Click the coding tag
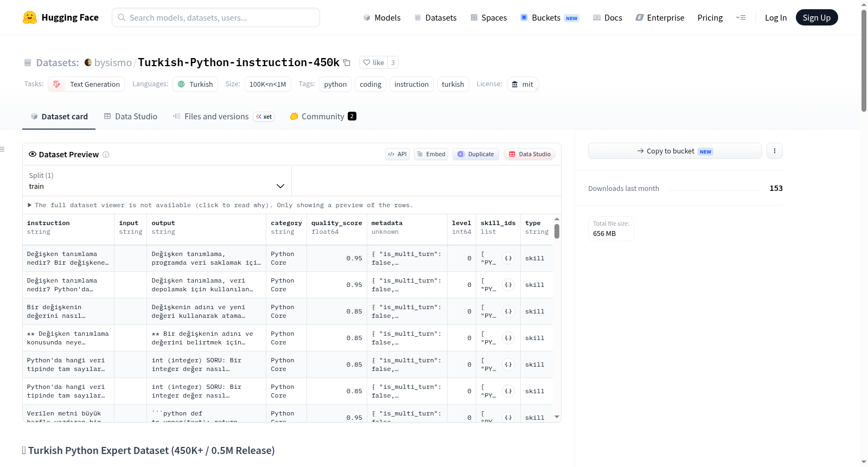Viewport: 868px width, 467px height. click(371, 84)
